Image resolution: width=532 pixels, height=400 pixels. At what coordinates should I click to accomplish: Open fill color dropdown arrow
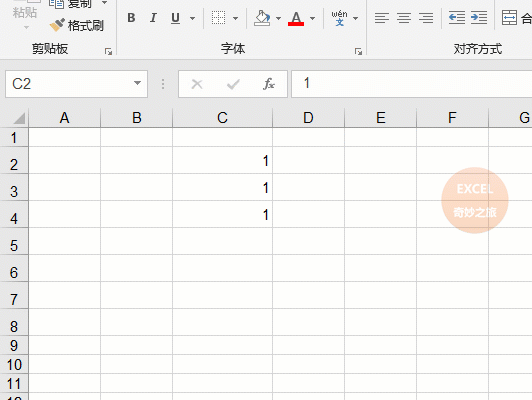coord(279,18)
